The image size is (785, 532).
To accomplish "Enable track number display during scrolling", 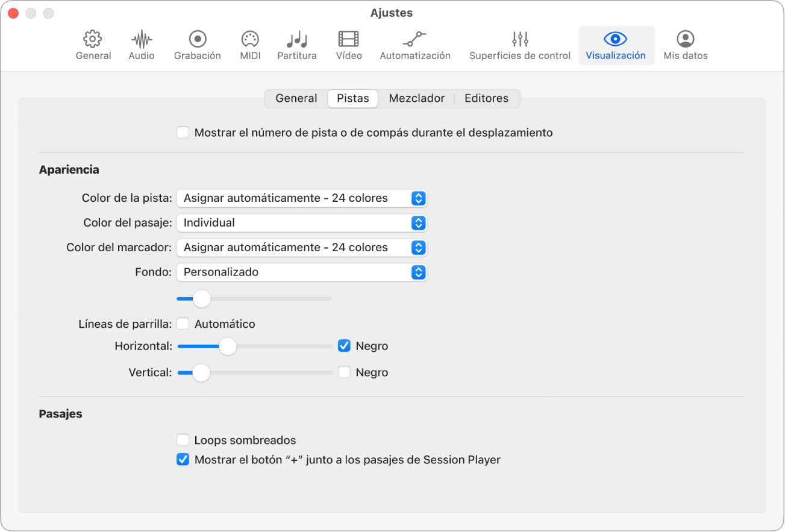I will (183, 133).
